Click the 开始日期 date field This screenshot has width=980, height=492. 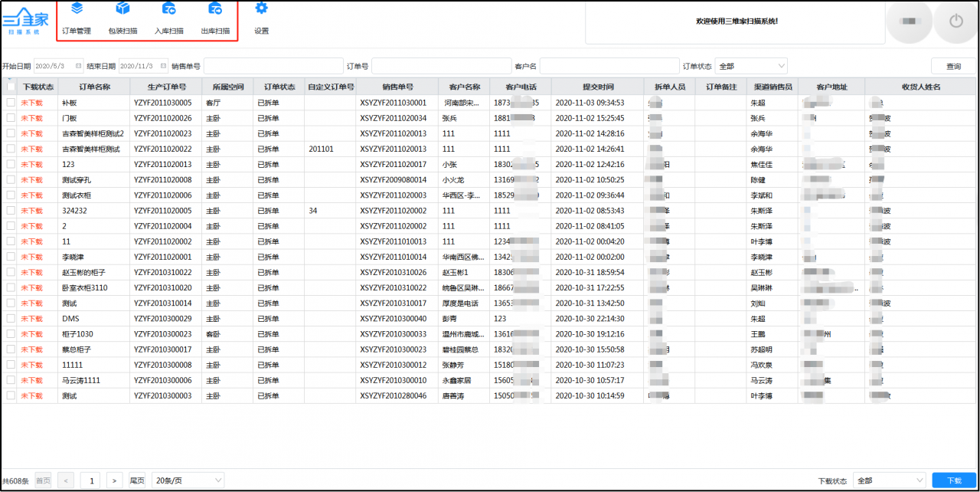coord(59,67)
